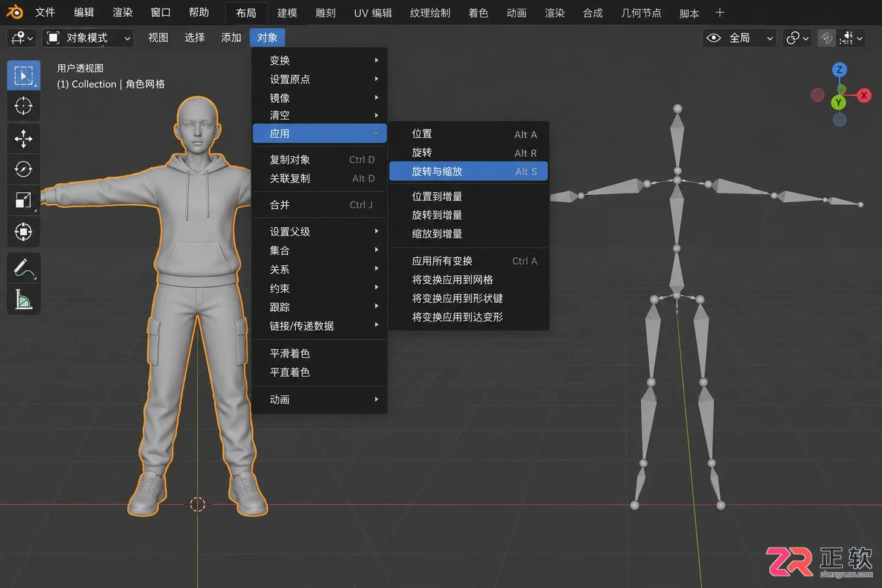
Task: Select the box select tool
Action: click(x=23, y=75)
